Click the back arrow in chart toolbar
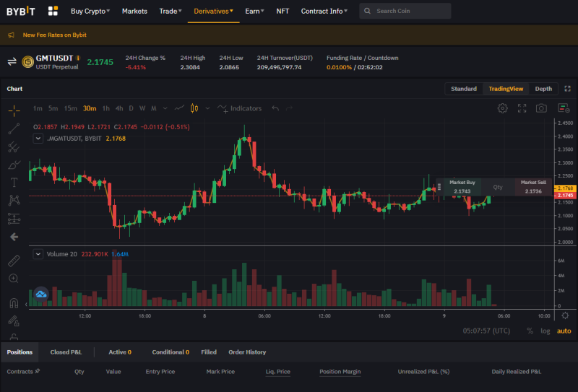Screen dimensions: 578x392 pos(14,237)
